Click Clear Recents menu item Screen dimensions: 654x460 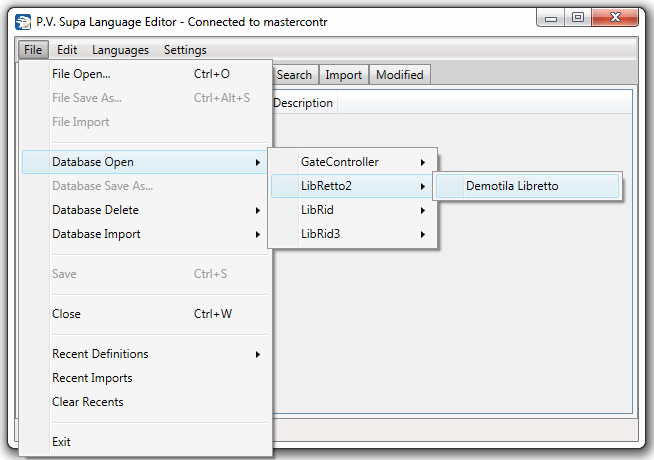[88, 402]
